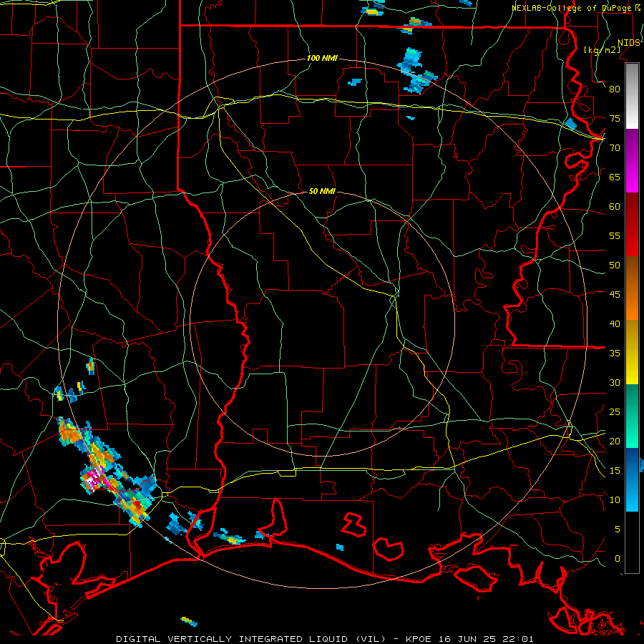Click the 100 NMI range ring label

[322, 59]
